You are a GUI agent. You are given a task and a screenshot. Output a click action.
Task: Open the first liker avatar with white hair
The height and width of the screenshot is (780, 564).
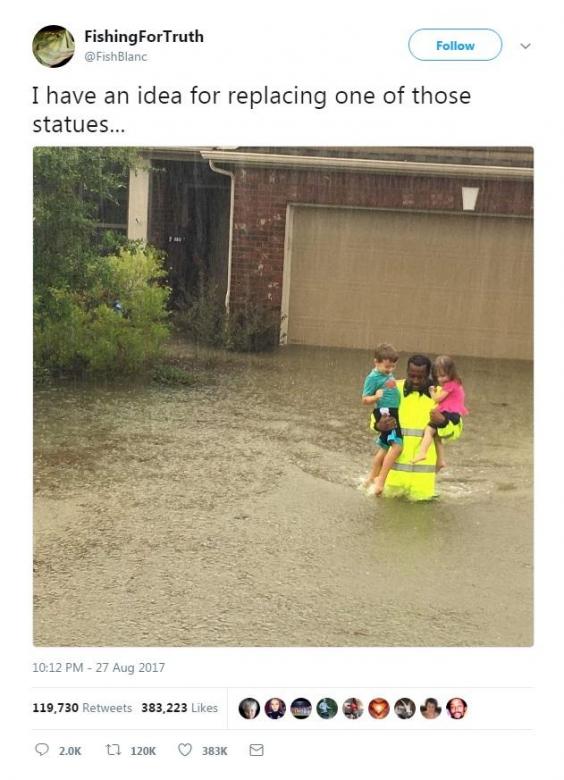(x=249, y=708)
